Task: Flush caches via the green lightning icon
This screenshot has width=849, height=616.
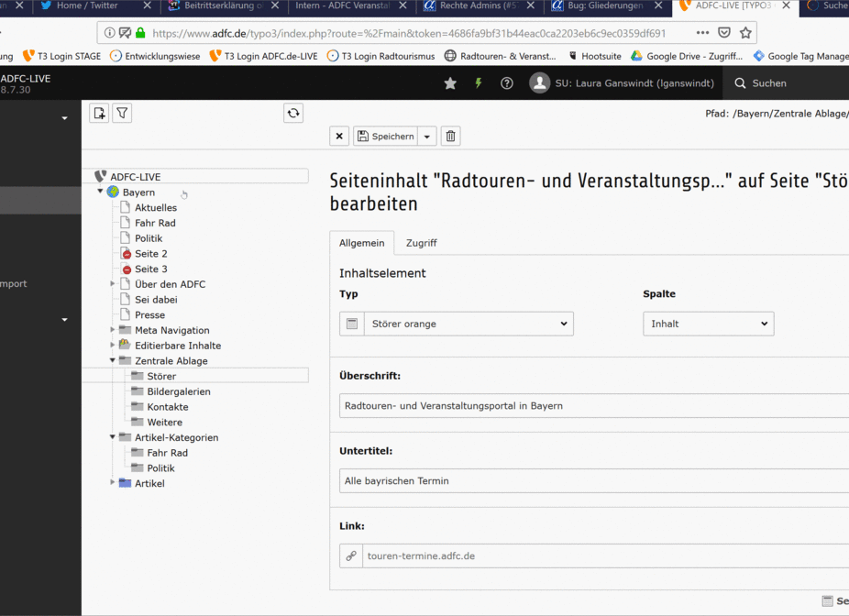Action: pos(479,82)
